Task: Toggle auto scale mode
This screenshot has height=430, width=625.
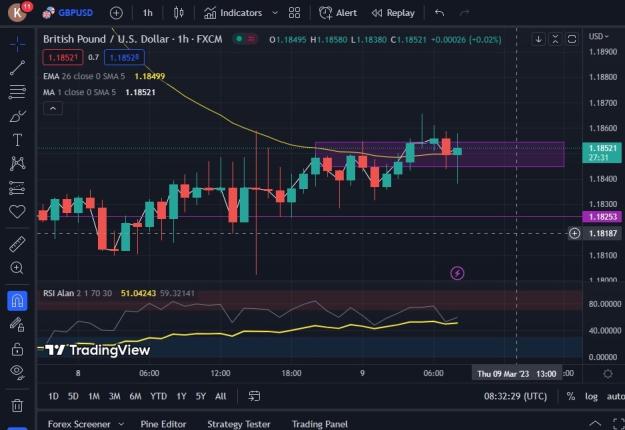Action: (615, 396)
